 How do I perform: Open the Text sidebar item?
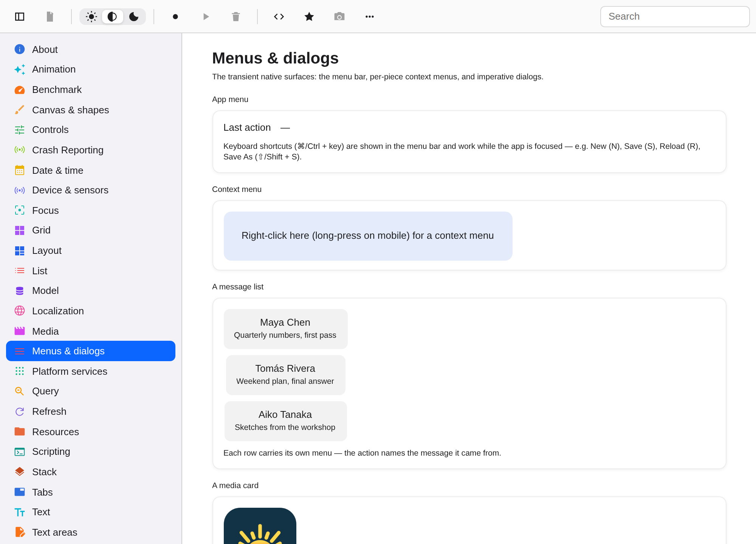(x=91, y=512)
